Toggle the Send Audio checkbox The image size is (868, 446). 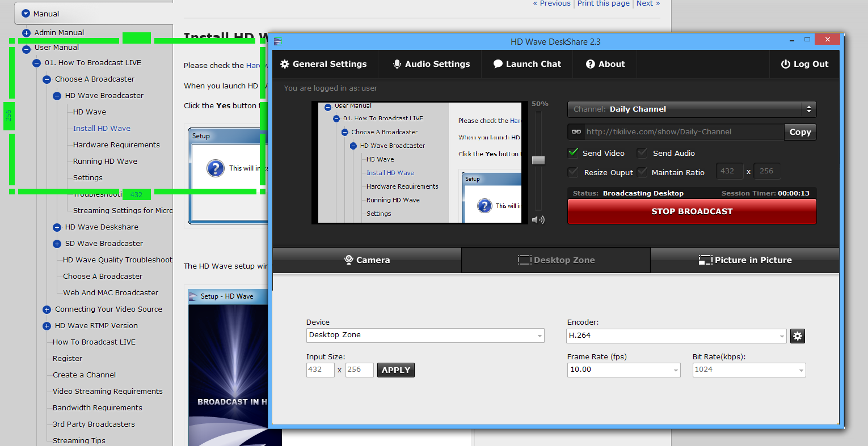(x=642, y=152)
